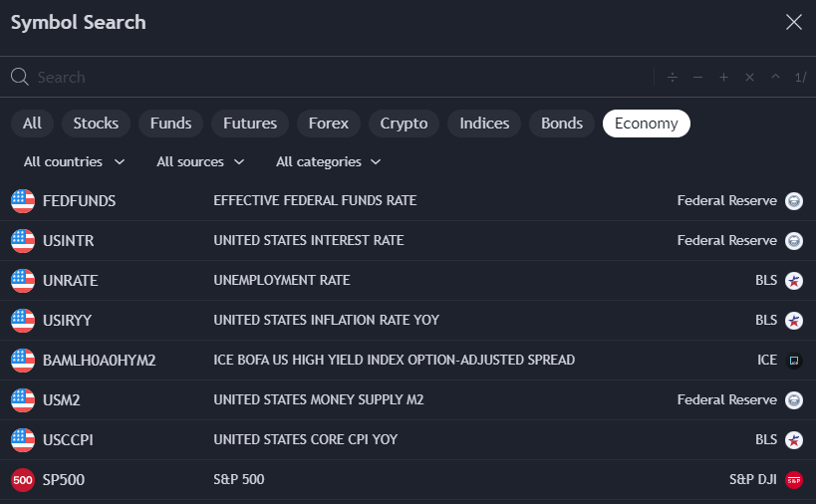Screen dimensions: 816x504
Task: Switch to the Stocks tab
Action: click(x=96, y=124)
